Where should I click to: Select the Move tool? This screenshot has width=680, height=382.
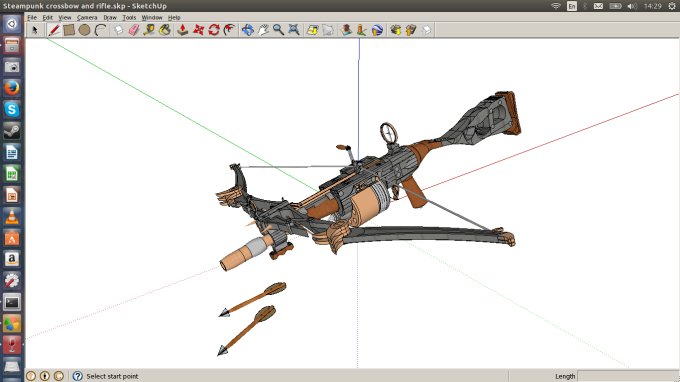198,30
